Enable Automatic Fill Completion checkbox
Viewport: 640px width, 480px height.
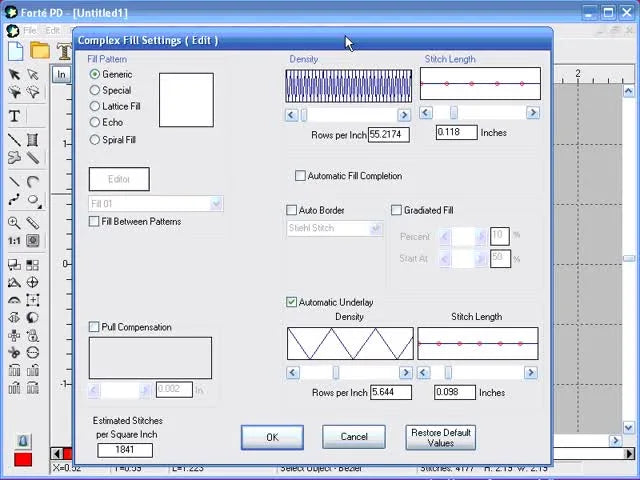point(300,176)
